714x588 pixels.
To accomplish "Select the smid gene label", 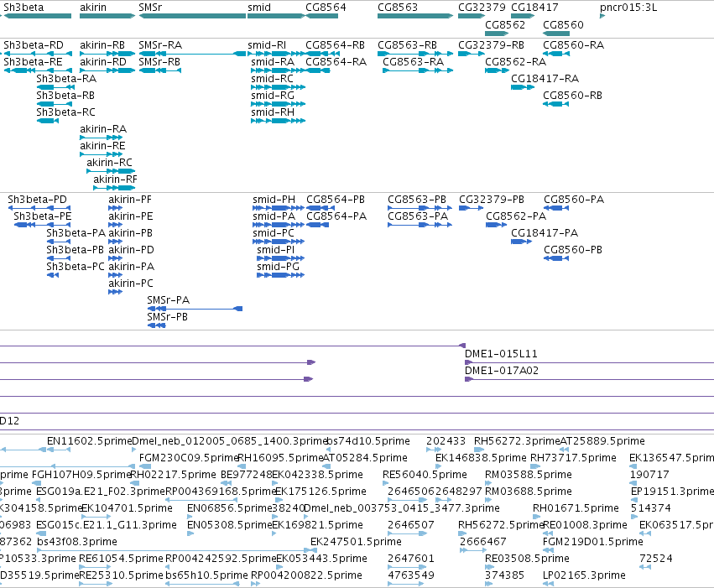I will tap(259, 8).
